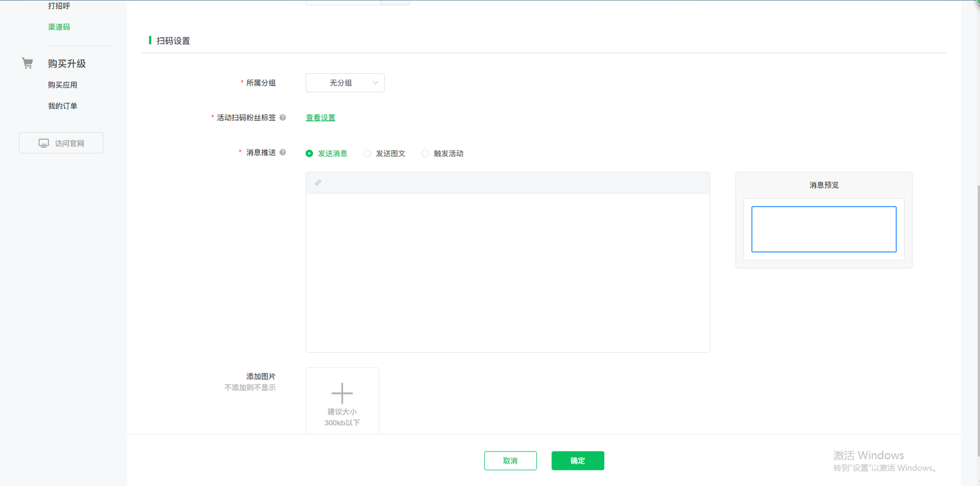The width and height of the screenshot is (980, 486).
Task: Click the 建议大小 300kb以下 hint text
Action: pyautogui.click(x=342, y=417)
